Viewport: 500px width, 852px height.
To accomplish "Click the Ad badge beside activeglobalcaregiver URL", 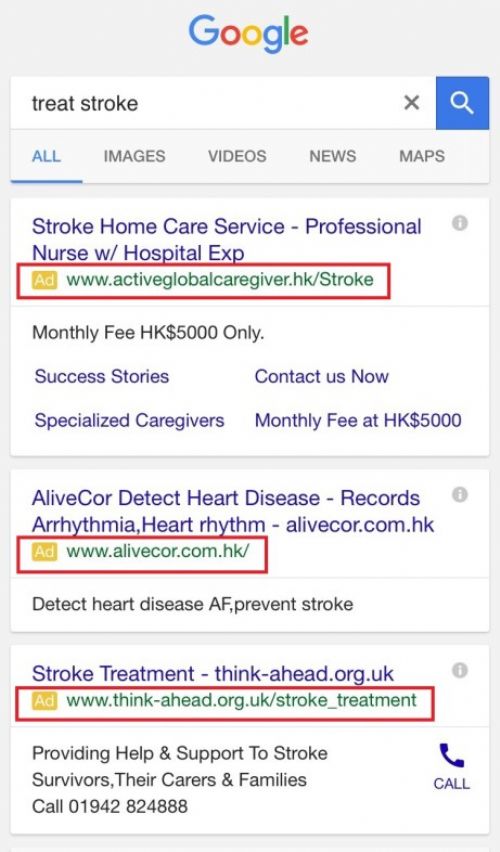I will (44, 280).
